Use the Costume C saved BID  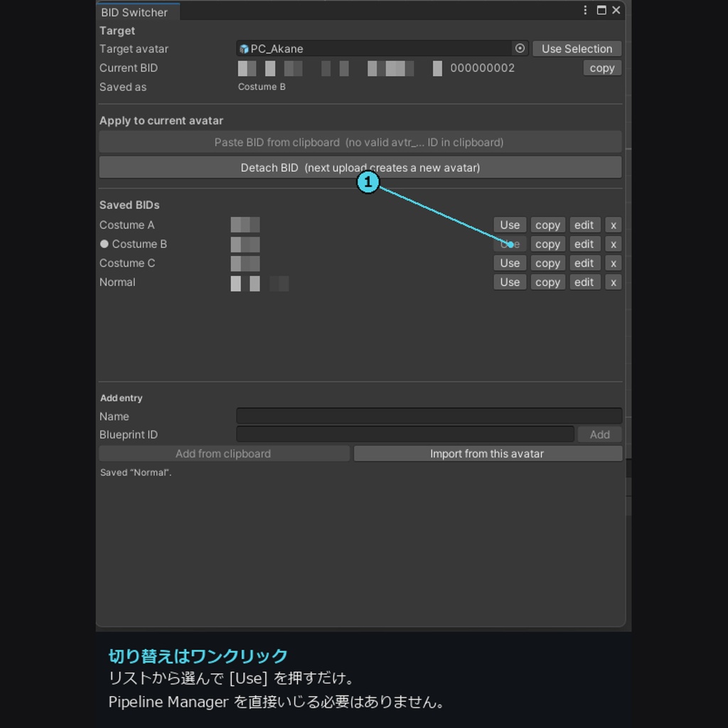pos(510,263)
